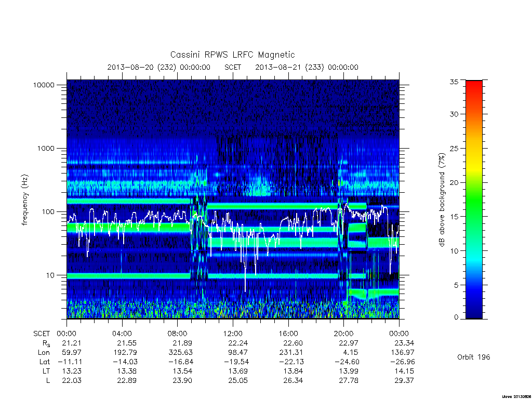Screen dimensions: 532x399
Task: Click the 1000 frequency tick label
Action: pos(46,149)
